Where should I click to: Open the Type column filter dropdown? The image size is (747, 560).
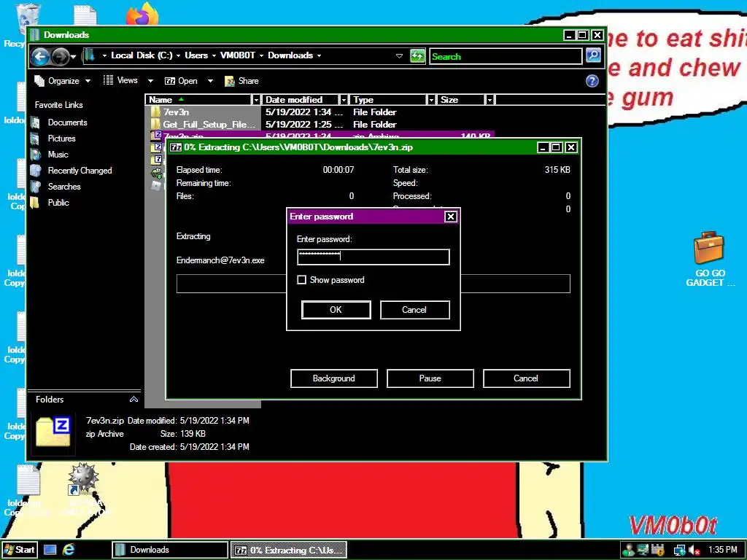point(431,99)
